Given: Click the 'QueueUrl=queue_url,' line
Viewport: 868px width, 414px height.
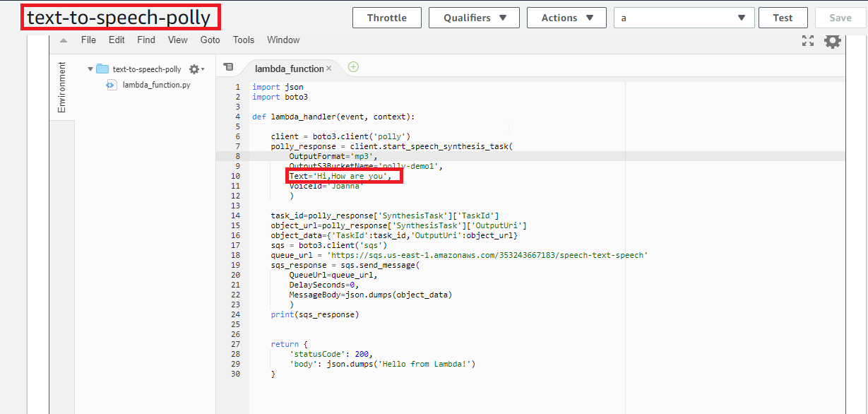Looking at the screenshot, I should (333, 275).
